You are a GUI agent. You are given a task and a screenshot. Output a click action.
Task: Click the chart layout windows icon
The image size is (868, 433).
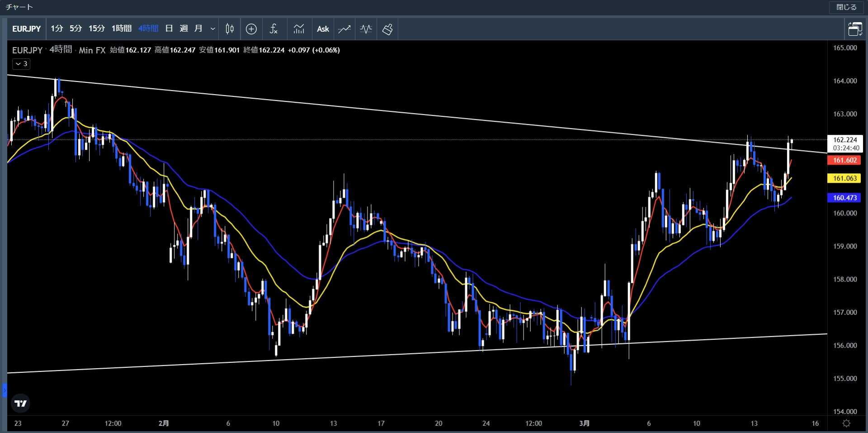click(855, 29)
